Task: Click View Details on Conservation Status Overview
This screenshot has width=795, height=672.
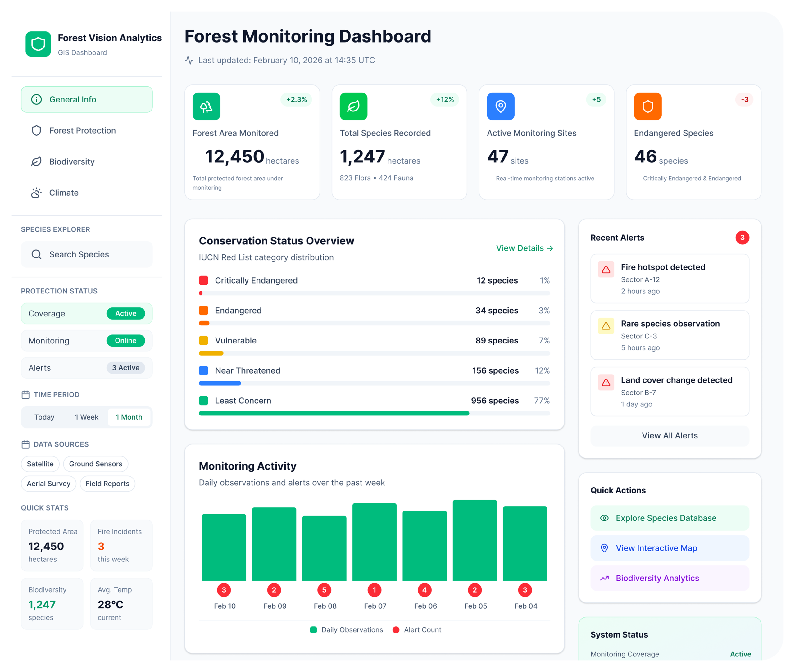Action: coord(524,247)
